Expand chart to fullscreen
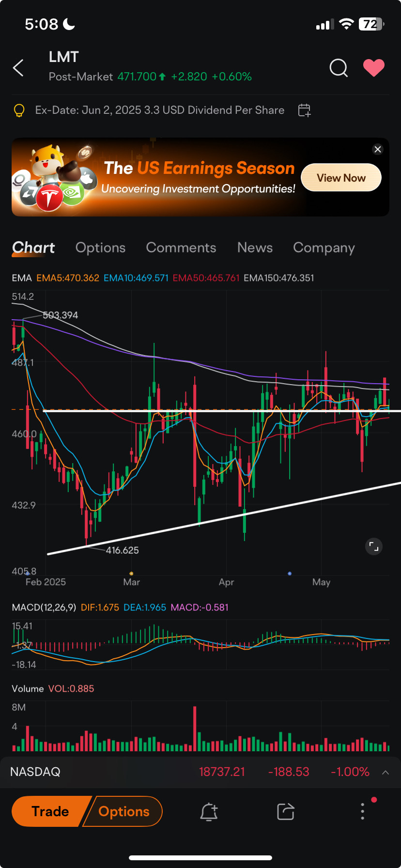The image size is (401, 868). (373, 547)
